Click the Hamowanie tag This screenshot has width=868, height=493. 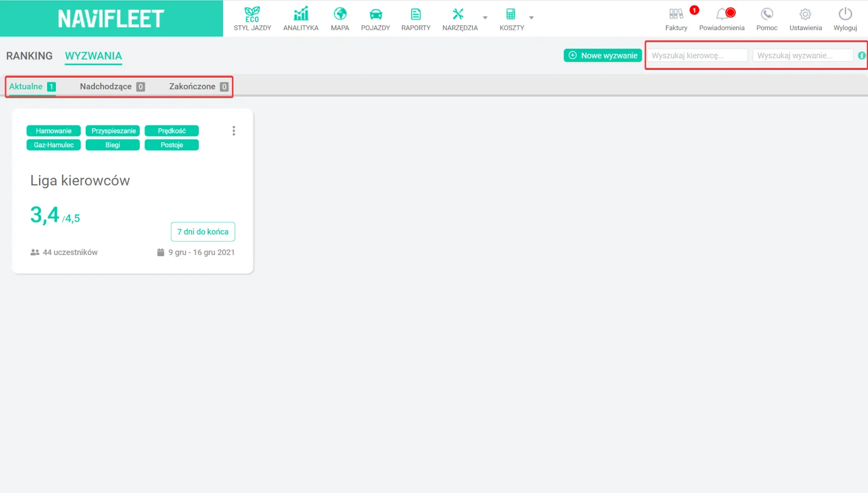click(54, 131)
